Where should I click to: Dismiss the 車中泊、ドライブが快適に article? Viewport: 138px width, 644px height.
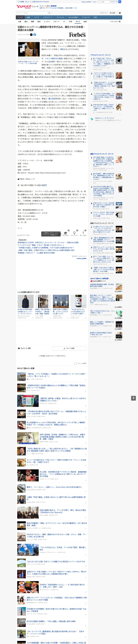(86, 380)
